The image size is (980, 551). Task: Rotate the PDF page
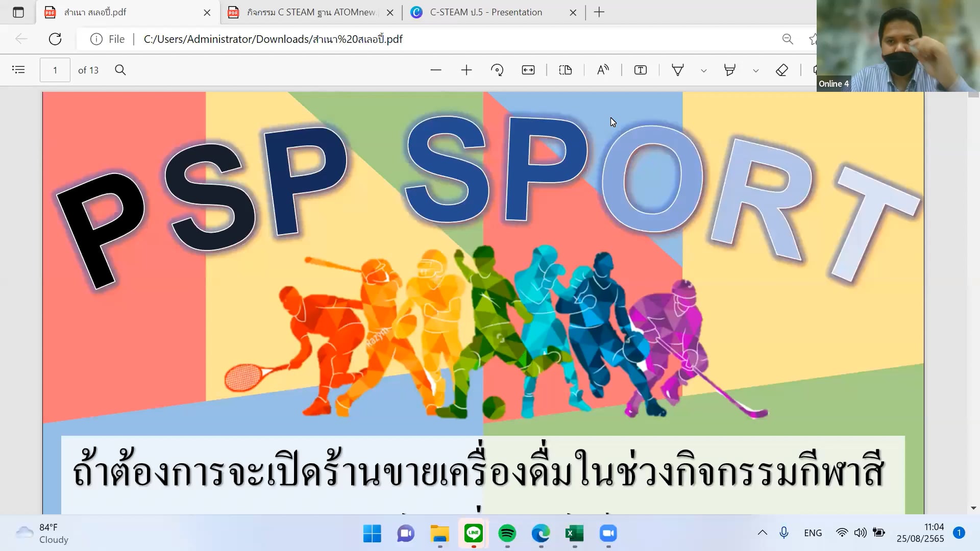click(497, 70)
